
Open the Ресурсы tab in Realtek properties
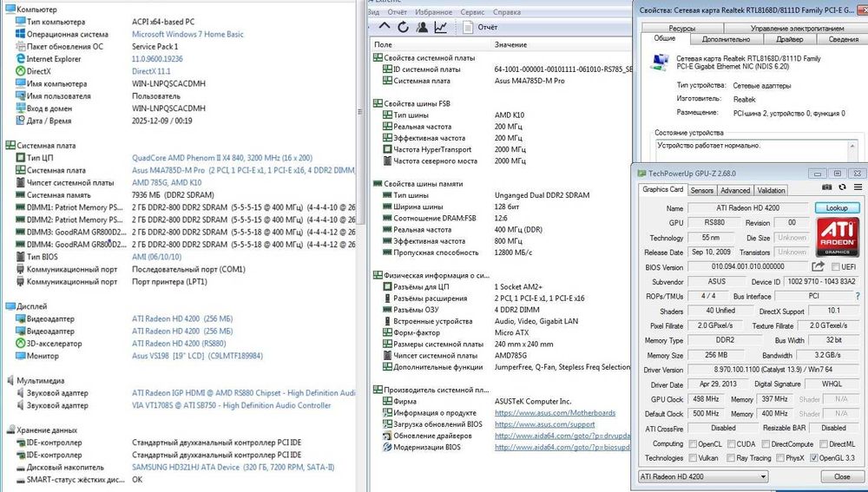point(682,29)
